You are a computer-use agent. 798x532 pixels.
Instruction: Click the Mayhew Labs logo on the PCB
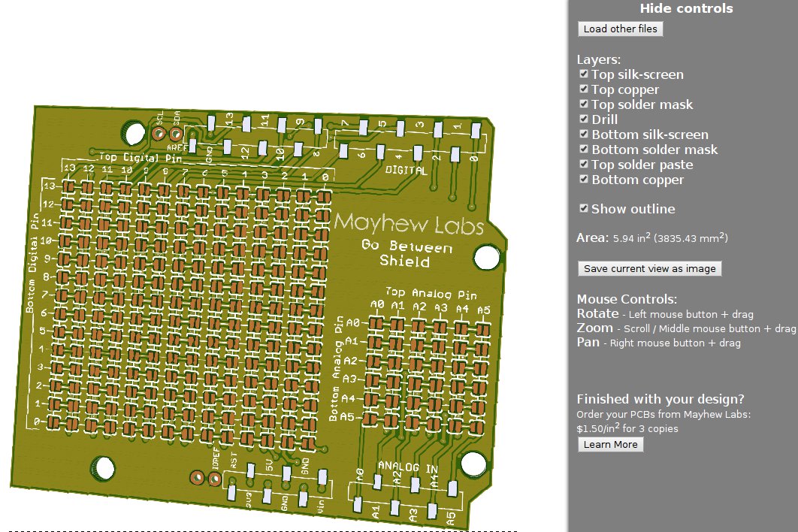point(409,223)
